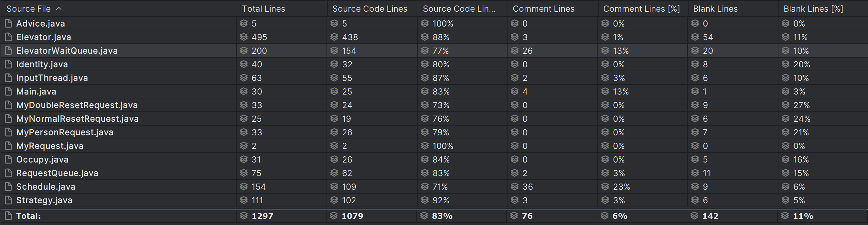Click the stack icon next to 36 comment lines
This screenshot has height=225, width=868.
(x=515, y=186)
